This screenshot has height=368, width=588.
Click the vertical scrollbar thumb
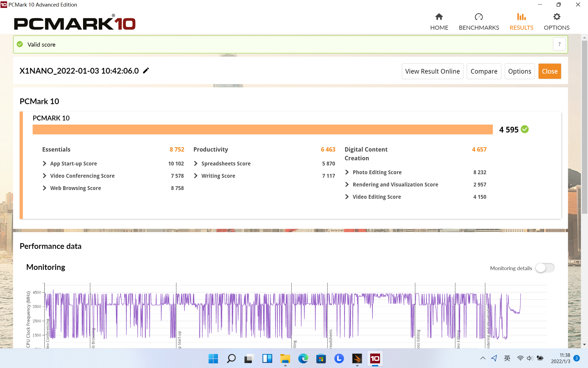pos(584,127)
